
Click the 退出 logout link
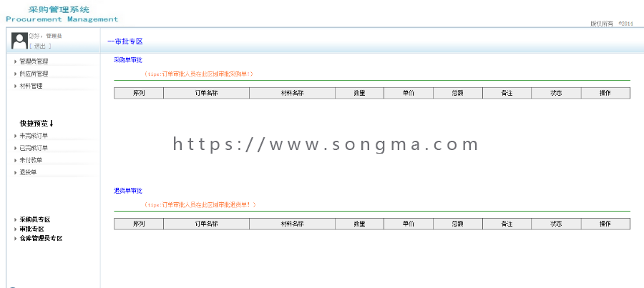(40, 46)
